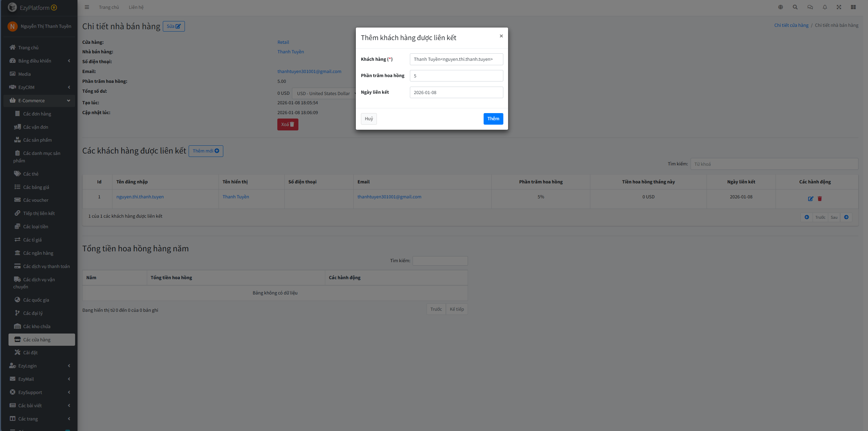Click the edit icon for linked customer row
This screenshot has width=868, height=431.
(x=811, y=199)
